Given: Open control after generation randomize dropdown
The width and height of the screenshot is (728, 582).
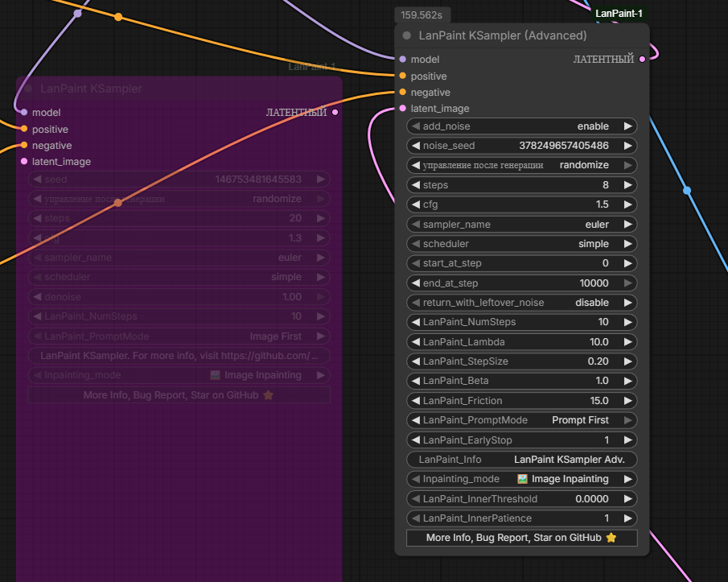Looking at the screenshot, I should coord(521,165).
